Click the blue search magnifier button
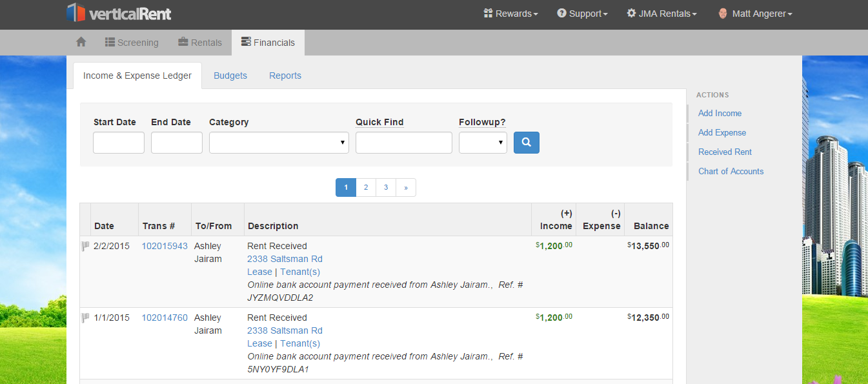This screenshot has height=384, width=868. tap(526, 143)
